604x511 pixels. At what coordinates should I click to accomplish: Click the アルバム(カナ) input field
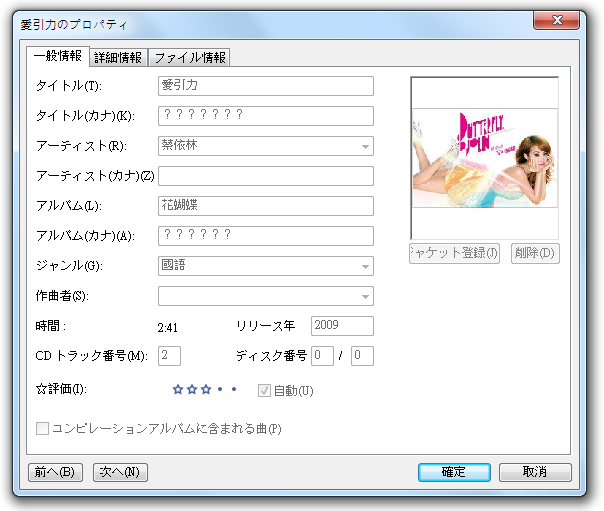266,236
